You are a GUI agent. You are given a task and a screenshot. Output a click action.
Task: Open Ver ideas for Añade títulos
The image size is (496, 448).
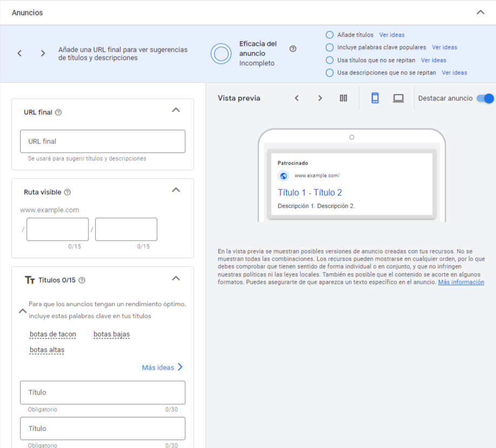(x=392, y=35)
